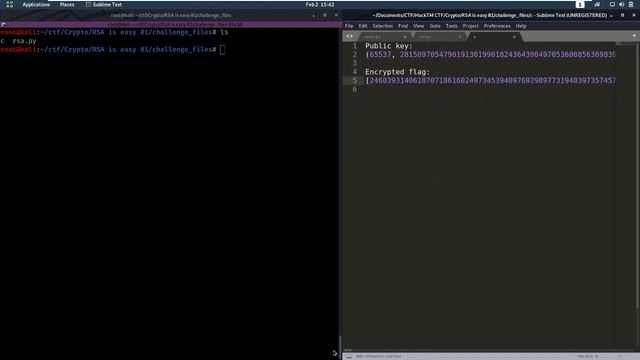Open the Plain Text syntax selector in the status bar
The height and width of the screenshot is (360, 640).
point(587,357)
